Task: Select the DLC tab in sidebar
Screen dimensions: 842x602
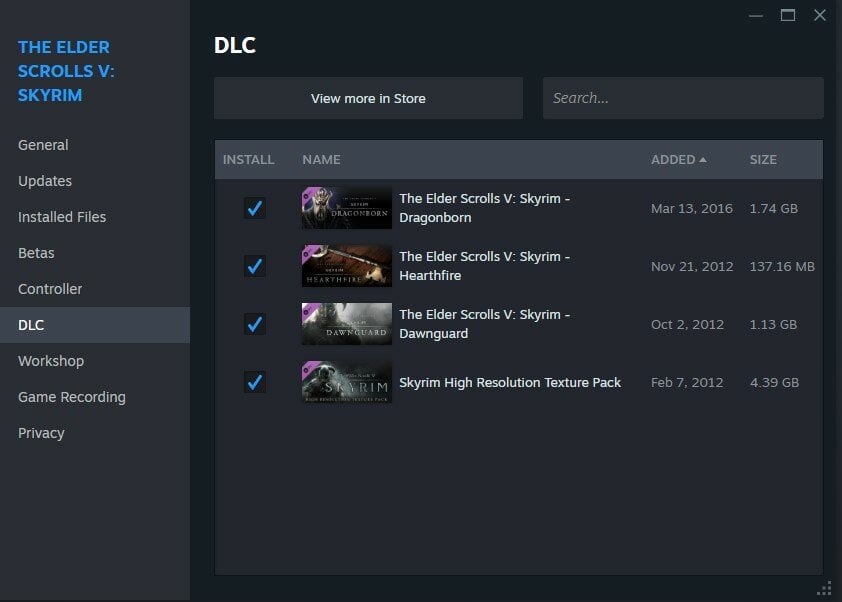Action: coord(95,325)
